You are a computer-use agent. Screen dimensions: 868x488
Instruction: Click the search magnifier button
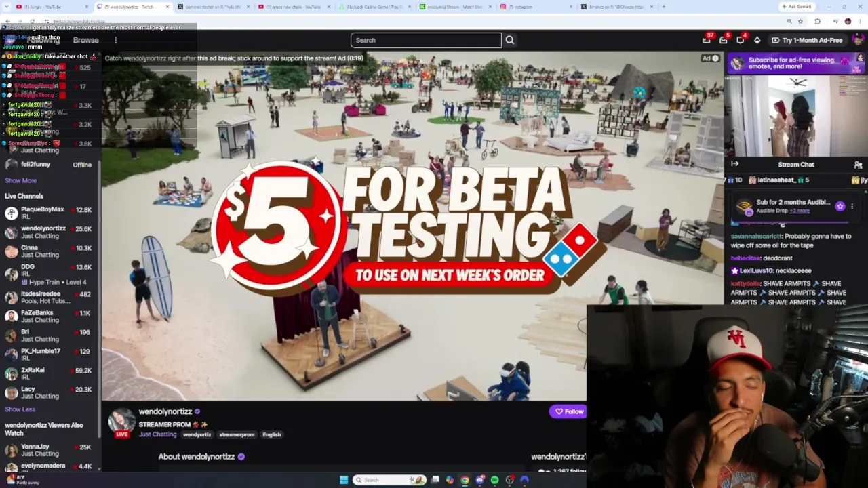click(x=509, y=40)
